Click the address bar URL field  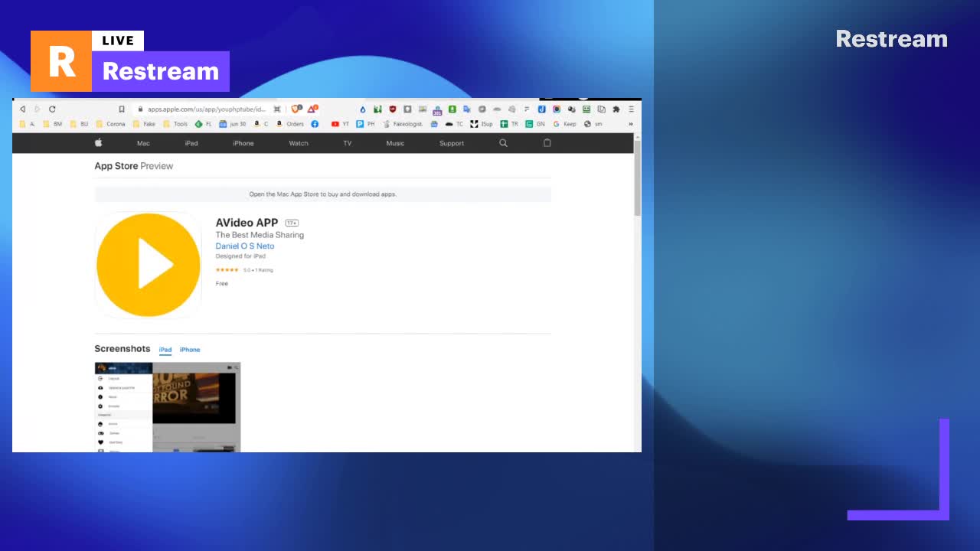pos(205,109)
